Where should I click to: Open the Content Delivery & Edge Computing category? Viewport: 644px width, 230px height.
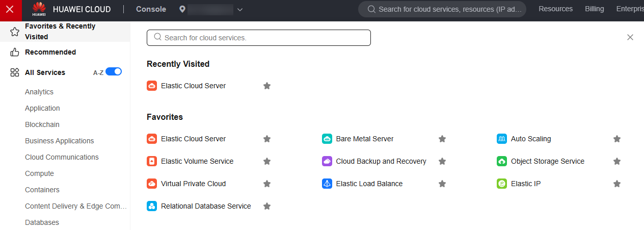coord(76,206)
